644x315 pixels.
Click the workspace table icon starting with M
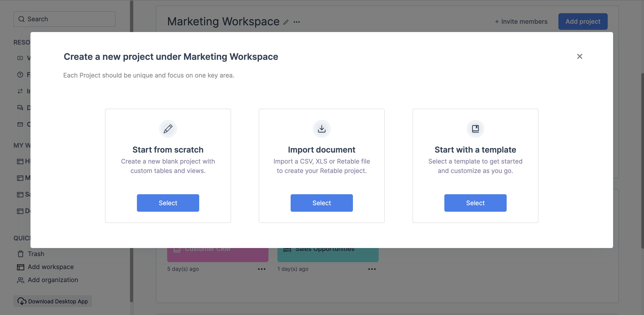[20, 178]
